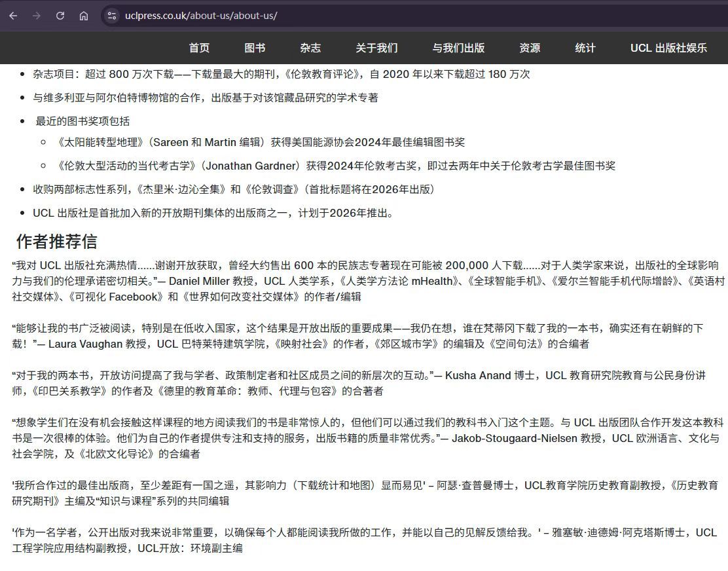
Task: Click the browser back arrow
Action: [13, 16]
